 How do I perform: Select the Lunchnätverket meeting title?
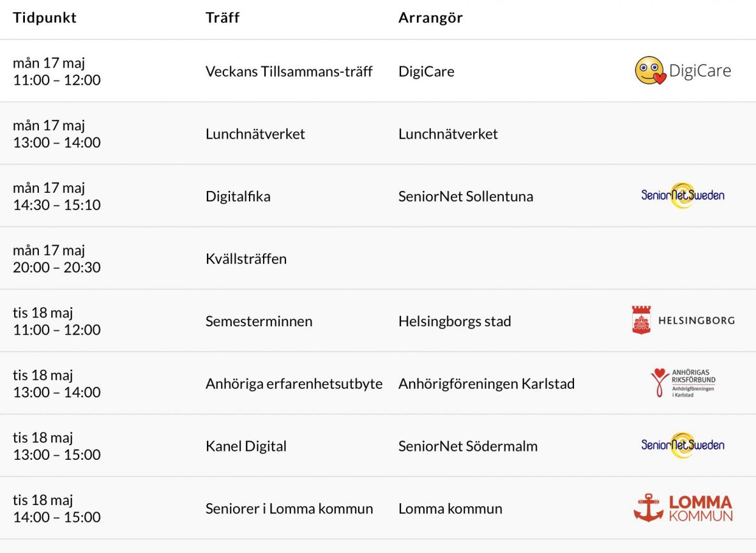point(255,133)
